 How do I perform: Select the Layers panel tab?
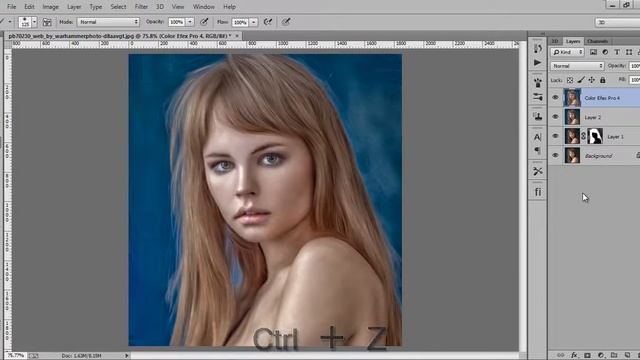pos(573,41)
